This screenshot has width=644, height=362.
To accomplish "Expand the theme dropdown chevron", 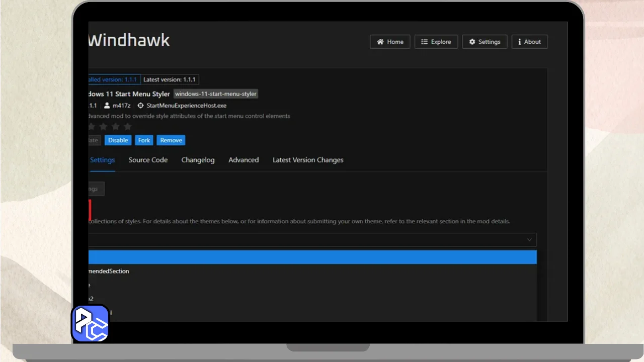I will [529, 240].
